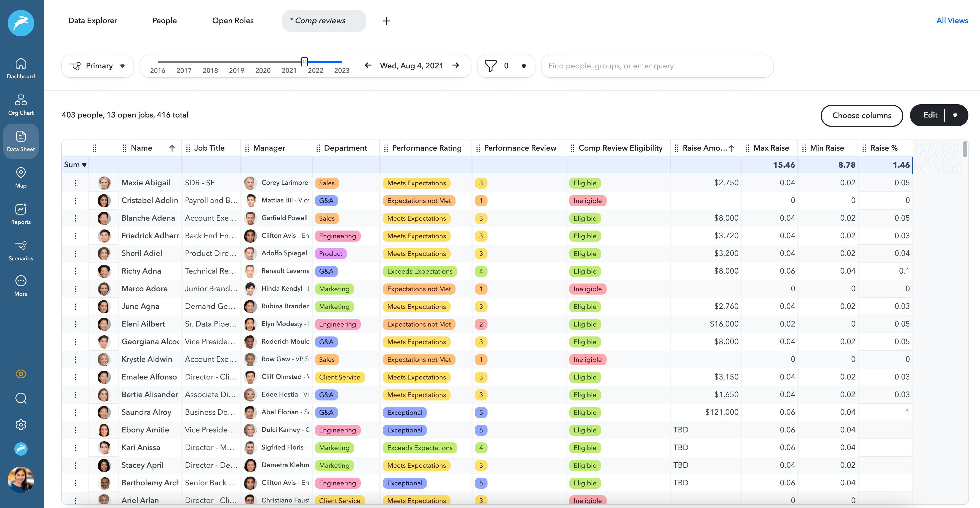Open the settings gear in sidebar
The width and height of the screenshot is (980, 508).
click(x=21, y=425)
